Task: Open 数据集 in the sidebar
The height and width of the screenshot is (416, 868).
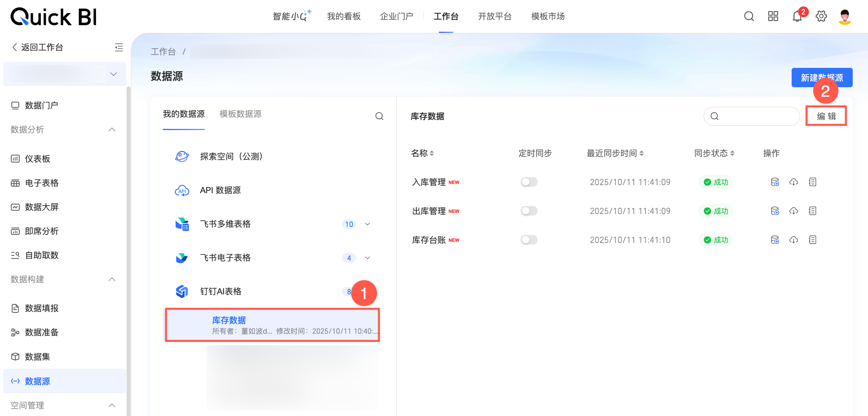Action: tap(37, 357)
